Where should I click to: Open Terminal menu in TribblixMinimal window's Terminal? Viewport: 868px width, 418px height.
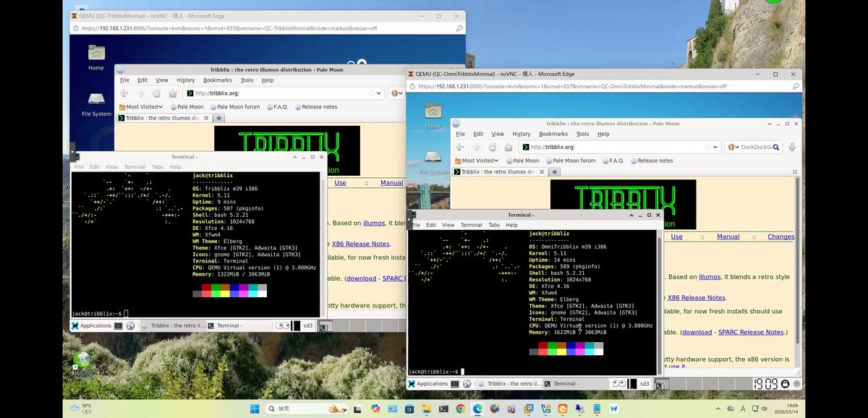pos(135,167)
